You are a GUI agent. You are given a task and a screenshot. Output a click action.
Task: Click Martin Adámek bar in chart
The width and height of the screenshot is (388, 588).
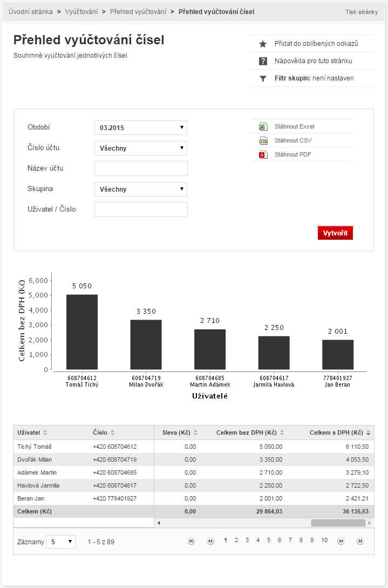(210, 349)
